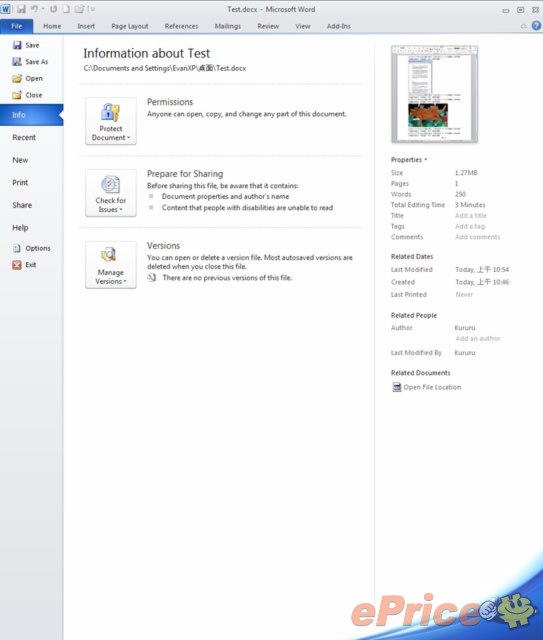Click the Undo icon in Quick Access Toolbar

point(34,9)
